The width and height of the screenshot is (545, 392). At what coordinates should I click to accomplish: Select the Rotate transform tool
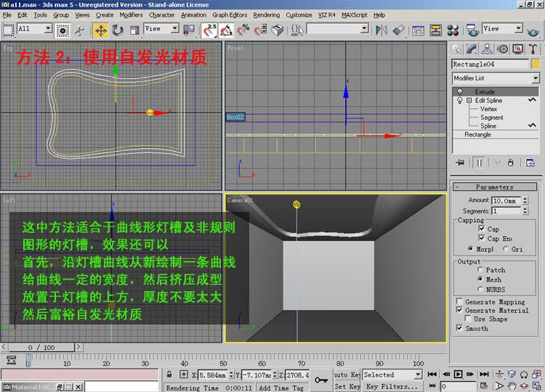[x=118, y=30]
